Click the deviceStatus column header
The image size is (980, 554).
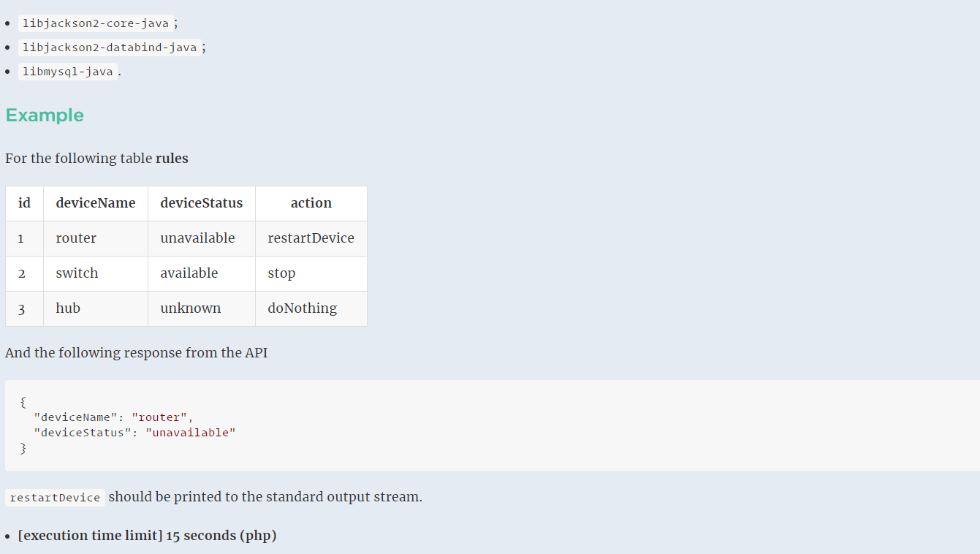(201, 202)
